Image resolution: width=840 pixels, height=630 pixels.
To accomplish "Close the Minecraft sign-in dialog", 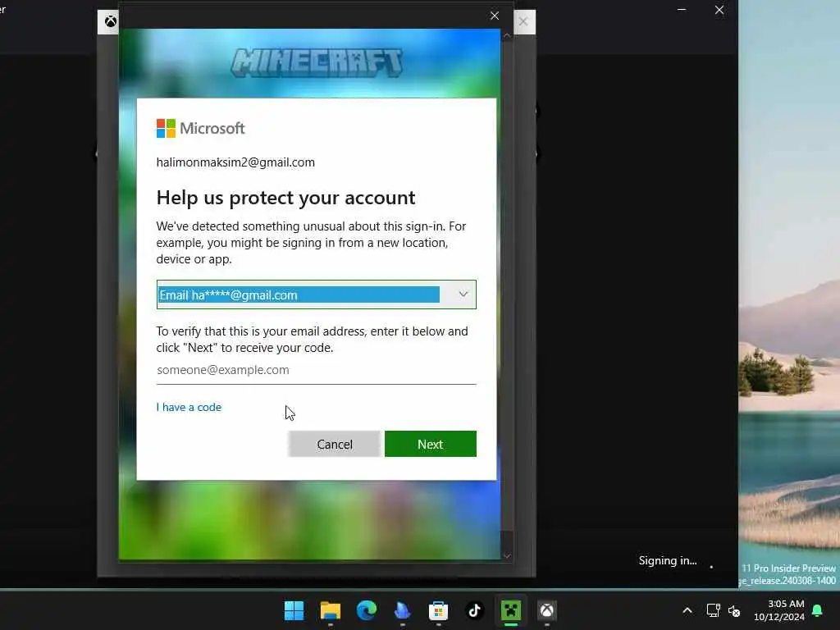I will [x=495, y=16].
